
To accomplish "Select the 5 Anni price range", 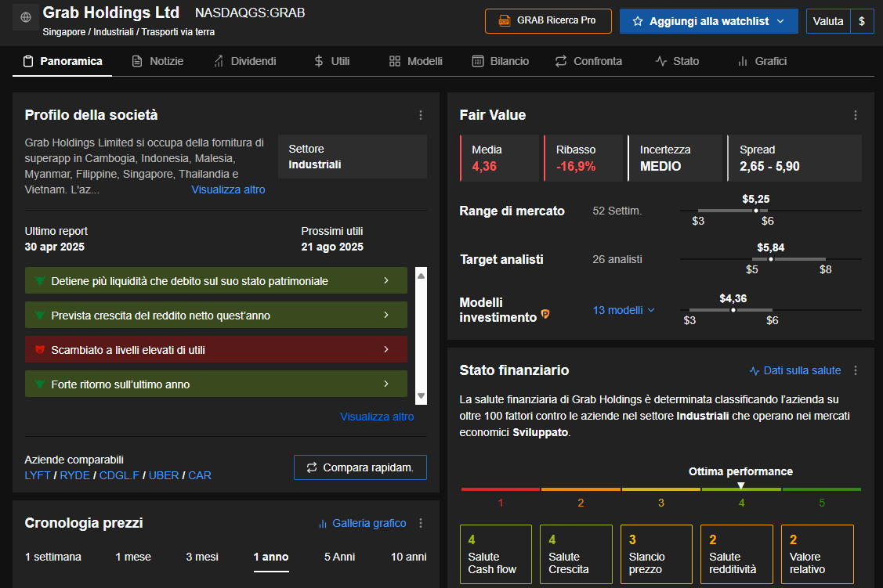I will tap(339, 557).
